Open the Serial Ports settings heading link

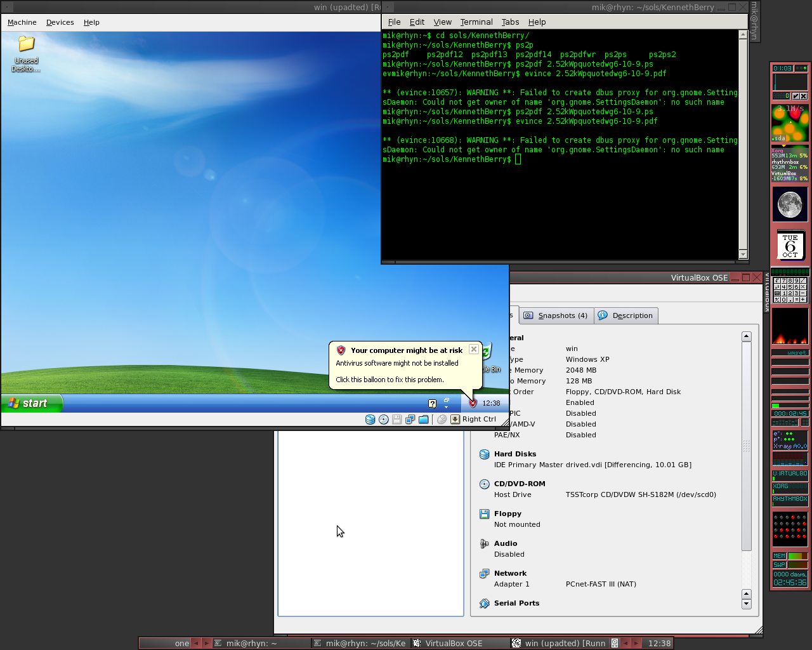516,603
